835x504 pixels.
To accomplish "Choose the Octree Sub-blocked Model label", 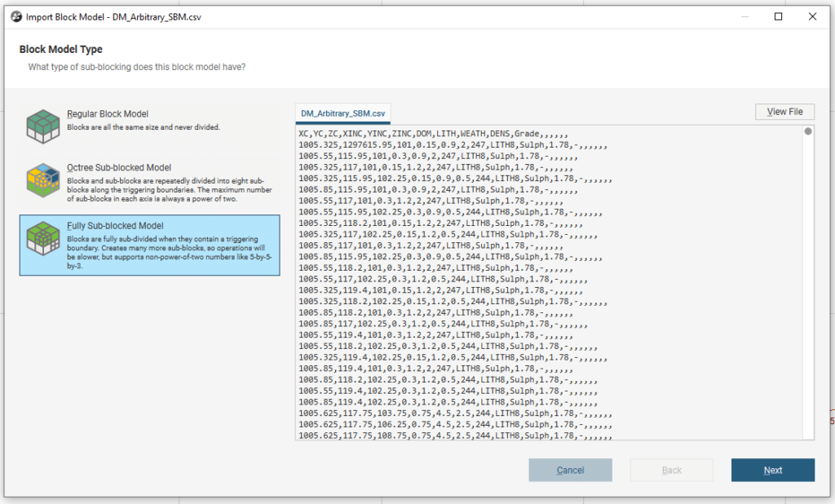I will coord(119,168).
